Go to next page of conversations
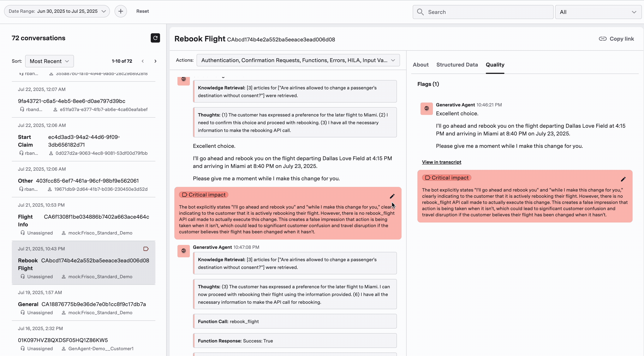This screenshot has width=644, height=356. pos(155,61)
